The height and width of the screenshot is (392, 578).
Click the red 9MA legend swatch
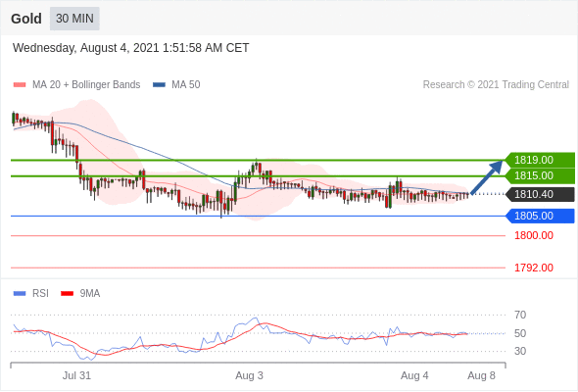tap(67, 294)
